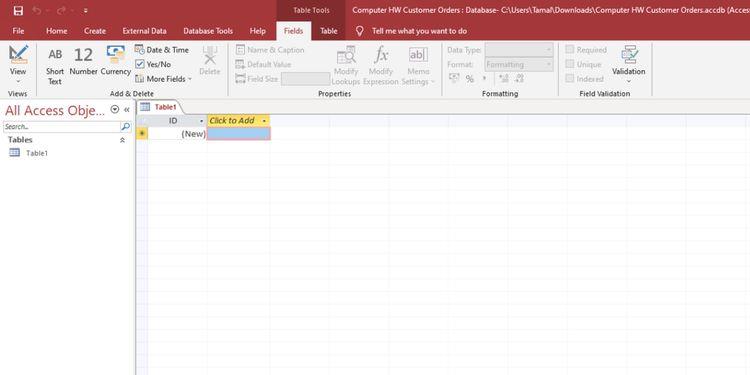This screenshot has width=750, height=375.
Task: Open the ID column dropdown arrow
Action: [201, 121]
